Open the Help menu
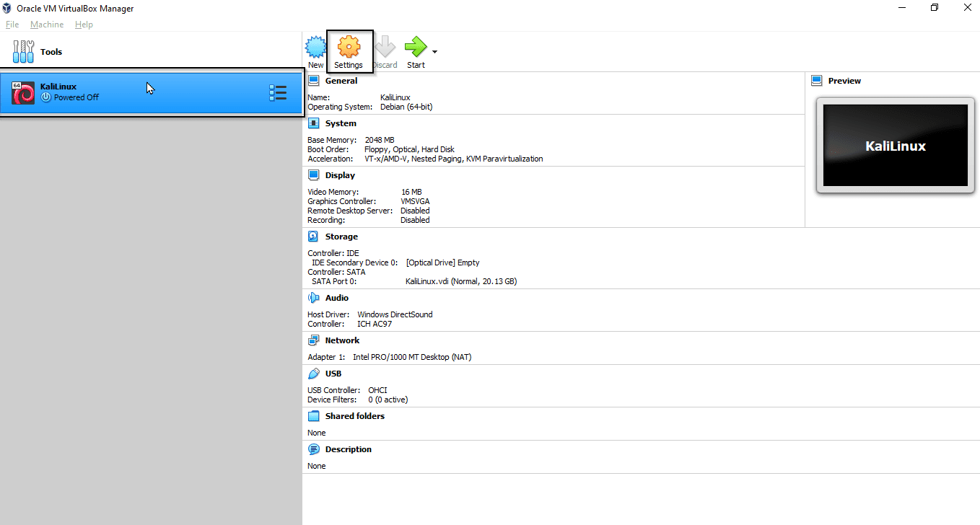The height and width of the screenshot is (525, 980). pyautogui.click(x=84, y=25)
